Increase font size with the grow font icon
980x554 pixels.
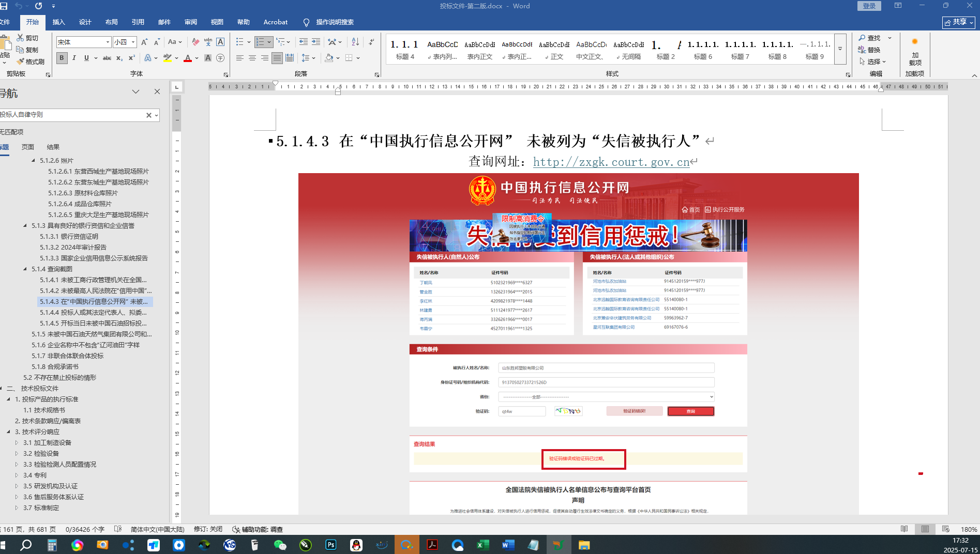(144, 42)
